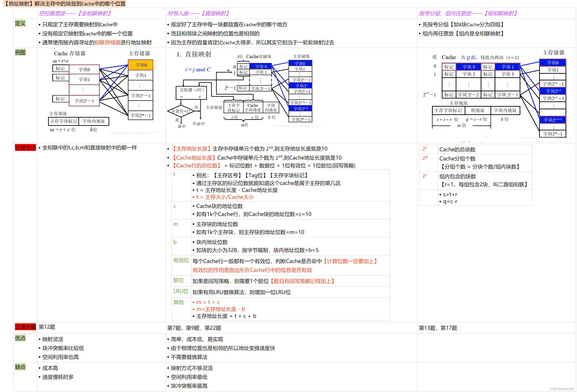The width and height of the screenshot is (577, 392).
Task: Click red 【主存地址长度】 label
Action: (x=191, y=149)
